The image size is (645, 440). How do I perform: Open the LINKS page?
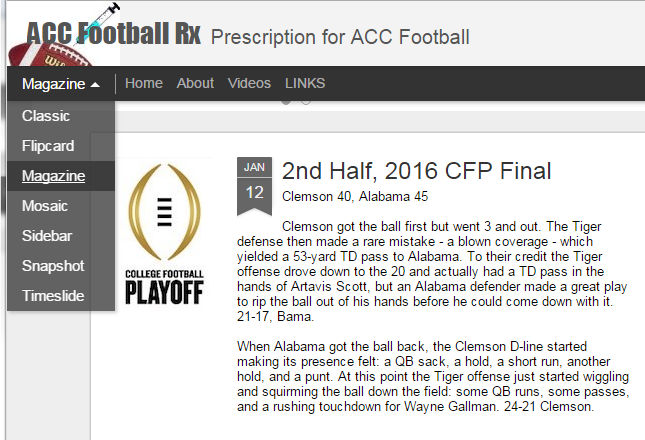click(305, 84)
